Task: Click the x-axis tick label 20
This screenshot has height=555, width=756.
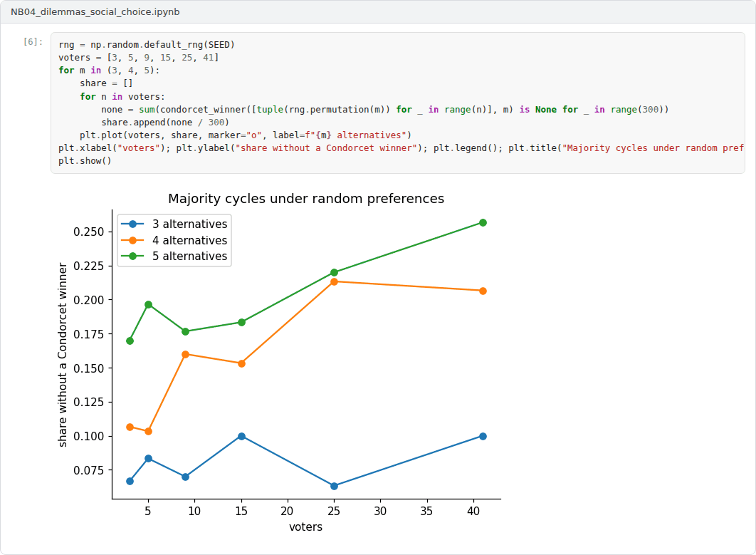Action: coord(288,511)
